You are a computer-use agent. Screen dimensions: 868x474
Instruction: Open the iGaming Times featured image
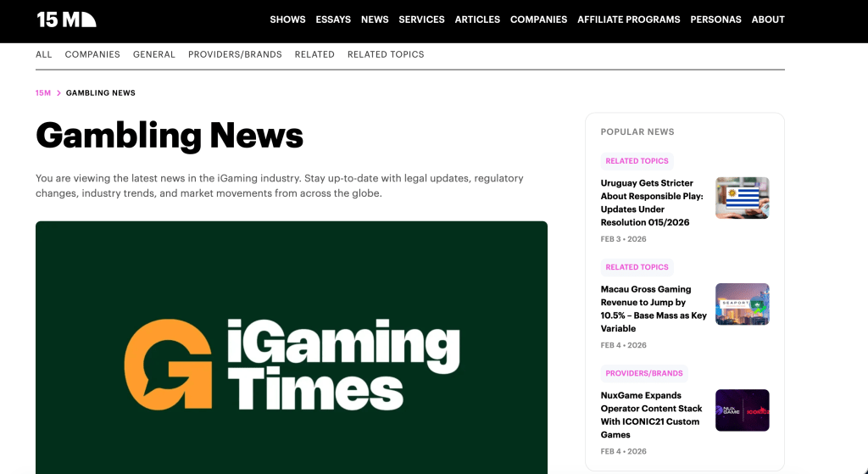[x=292, y=347]
